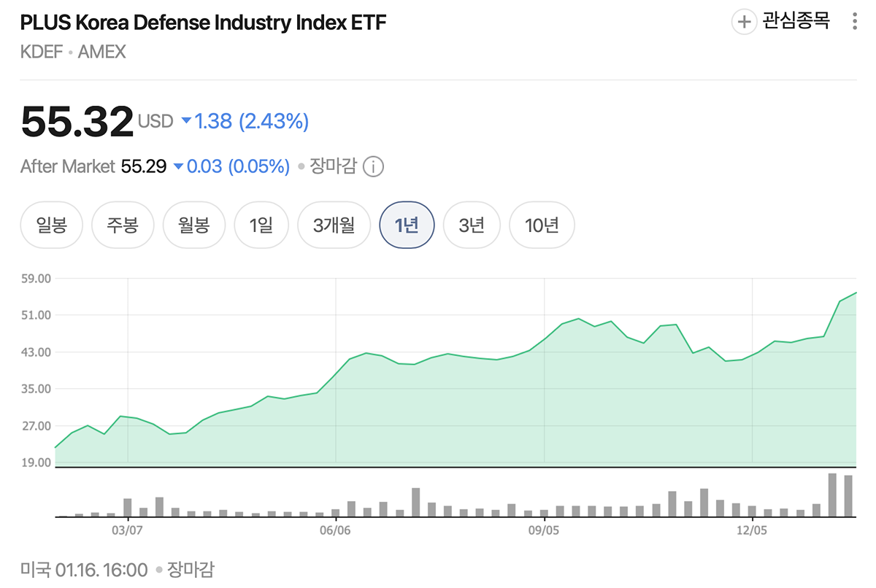This screenshot has height=588, width=876.
Task: Click the PLUS Korea Defense Industry Index ETF title
Action: point(203,23)
